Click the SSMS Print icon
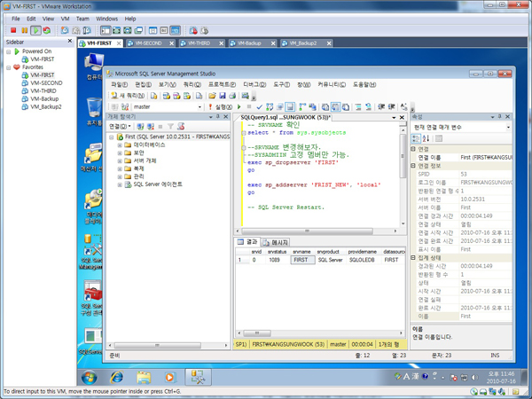Screen dimensions: 532x399 pos(232,96)
